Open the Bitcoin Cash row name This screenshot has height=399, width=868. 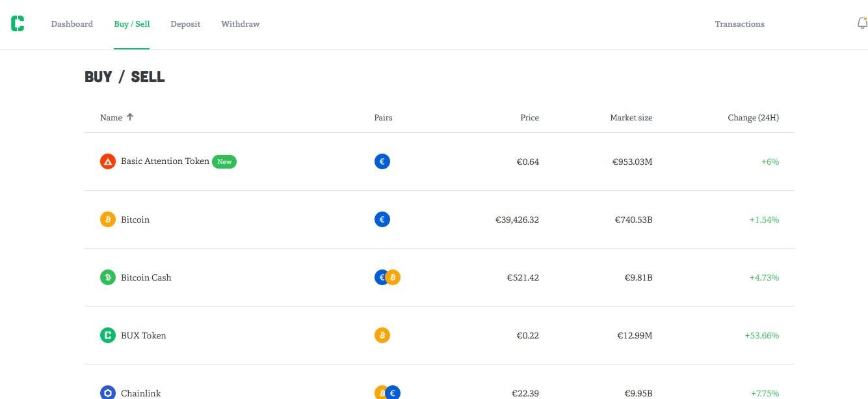(146, 277)
